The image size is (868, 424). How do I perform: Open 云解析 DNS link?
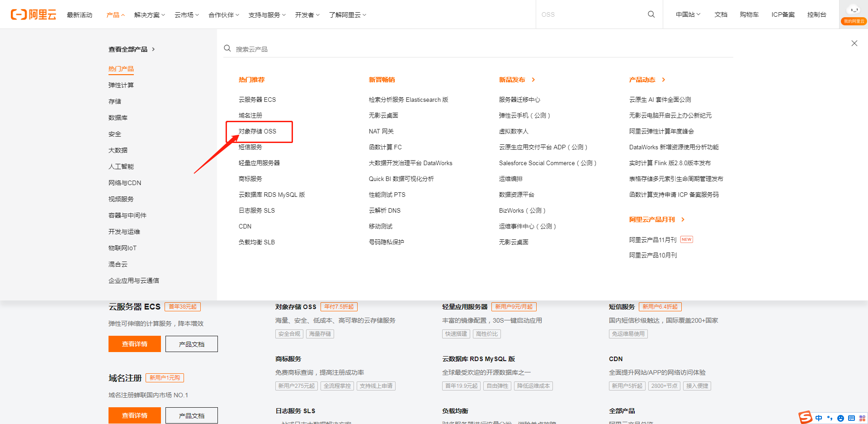pos(385,210)
